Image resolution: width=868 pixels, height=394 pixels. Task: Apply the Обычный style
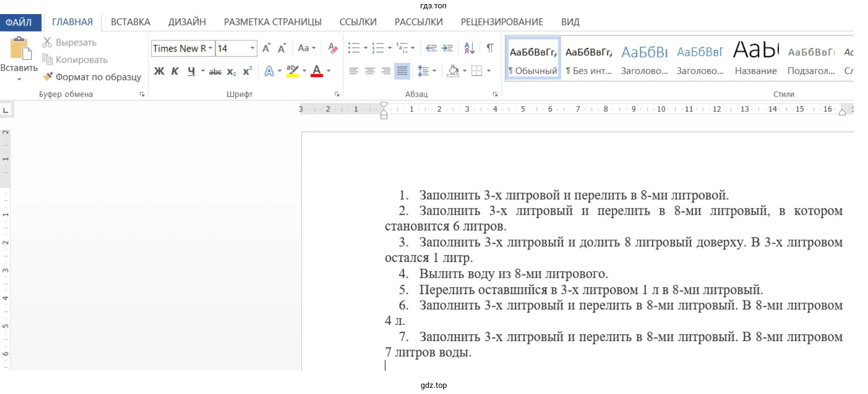(x=533, y=58)
